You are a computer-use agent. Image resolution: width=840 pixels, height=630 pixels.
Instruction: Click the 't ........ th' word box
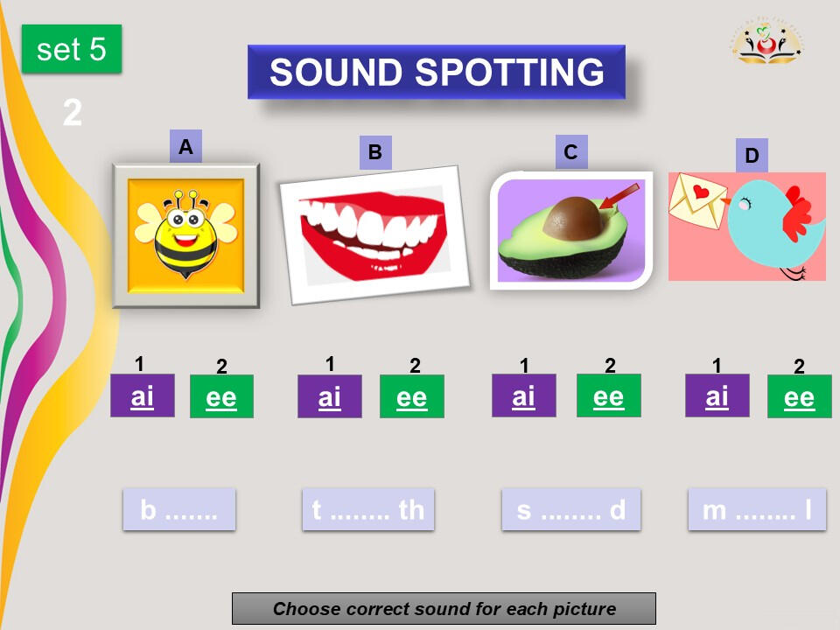point(367,509)
